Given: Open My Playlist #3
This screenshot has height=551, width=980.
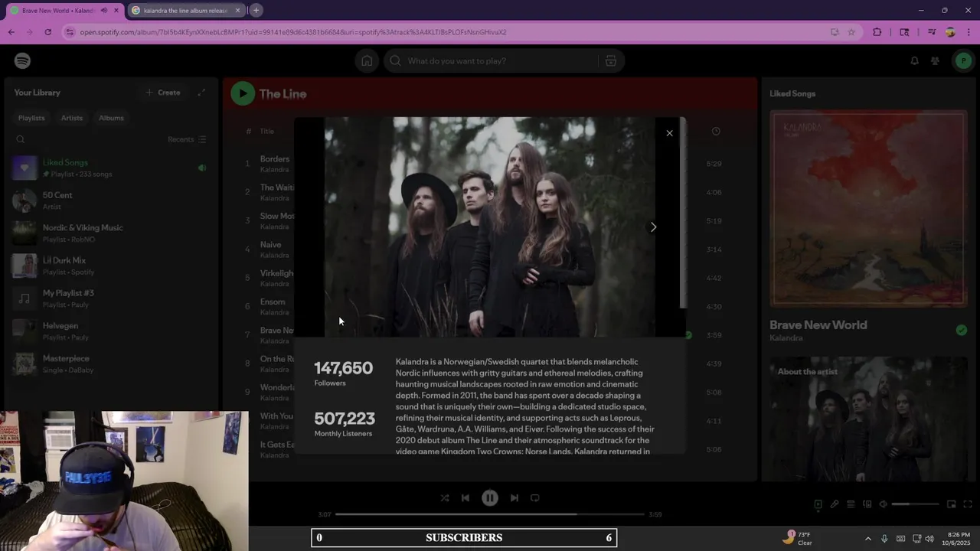Looking at the screenshot, I should click(x=109, y=298).
